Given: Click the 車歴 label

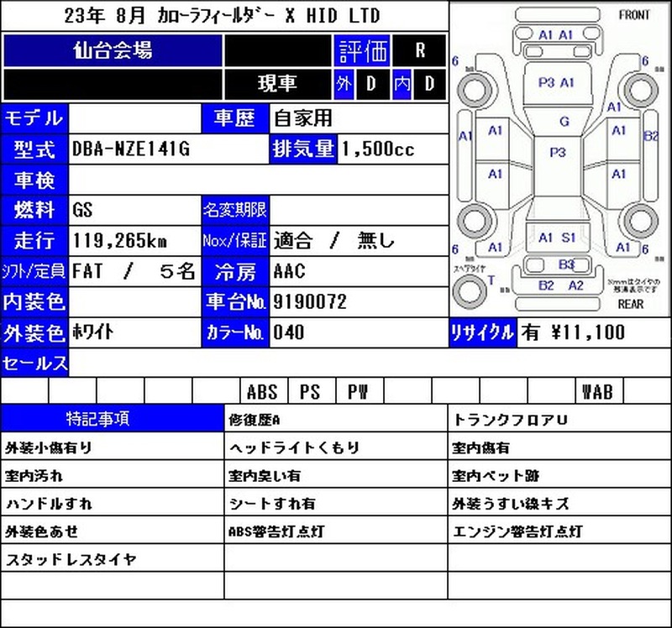Looking at the screenshot, I should coord(235,118).
